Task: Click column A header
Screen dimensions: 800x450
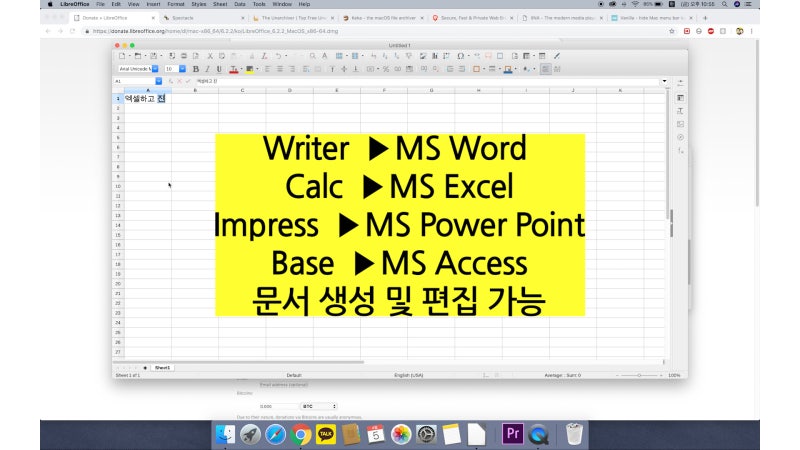Action: 148,90
